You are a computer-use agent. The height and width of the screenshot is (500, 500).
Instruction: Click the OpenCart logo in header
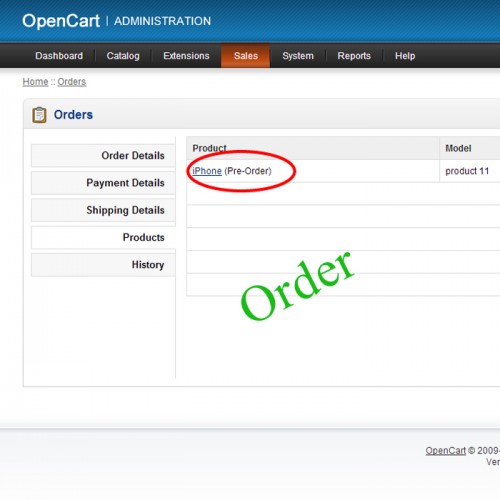(x=61, y=21)
